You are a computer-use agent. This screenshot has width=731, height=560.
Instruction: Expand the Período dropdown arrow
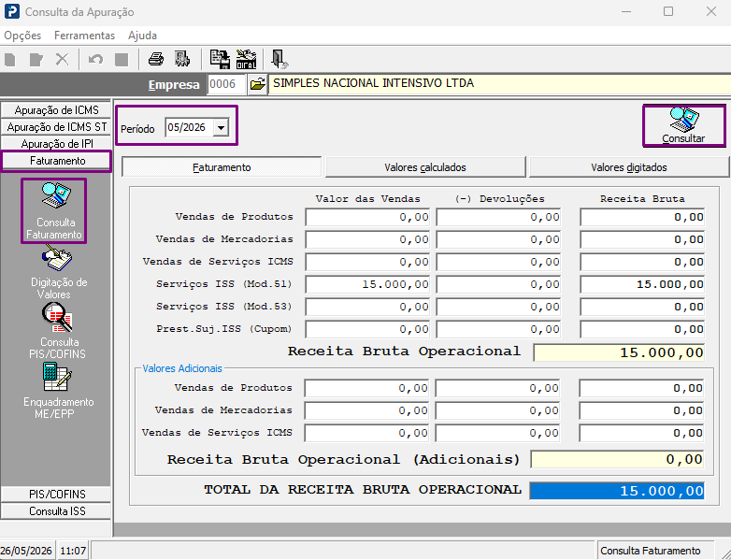coord(221,127)
